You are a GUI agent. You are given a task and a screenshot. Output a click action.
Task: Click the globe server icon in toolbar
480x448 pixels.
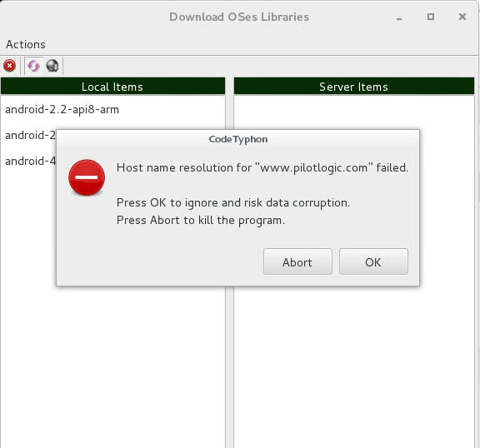52,66
